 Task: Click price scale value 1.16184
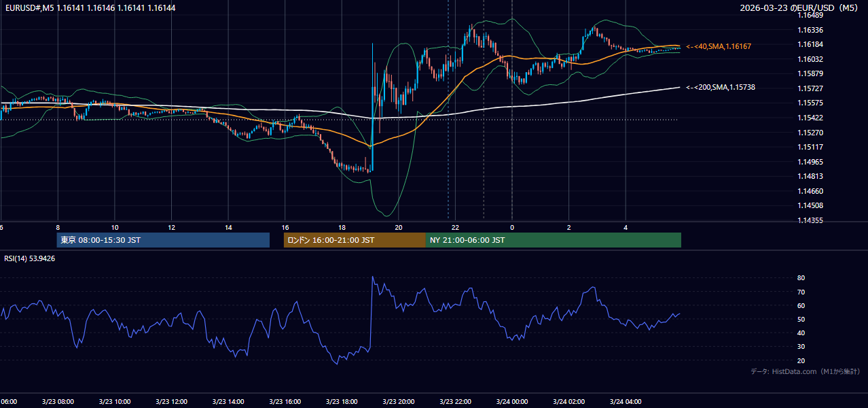[811, 44]
